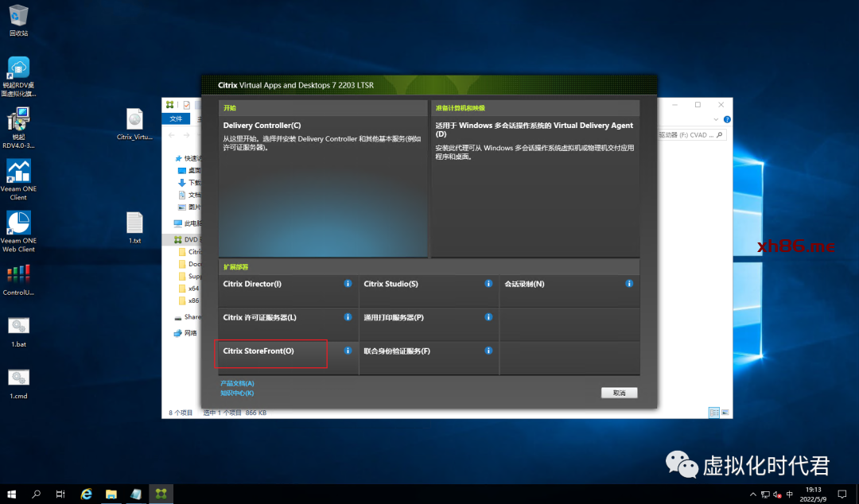Switch Explorer to large icons view

coord(725,413)
